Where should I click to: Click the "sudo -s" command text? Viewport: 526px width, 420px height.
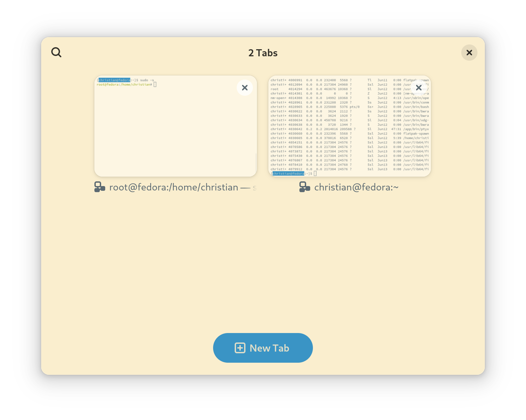[x=147, y=80]
